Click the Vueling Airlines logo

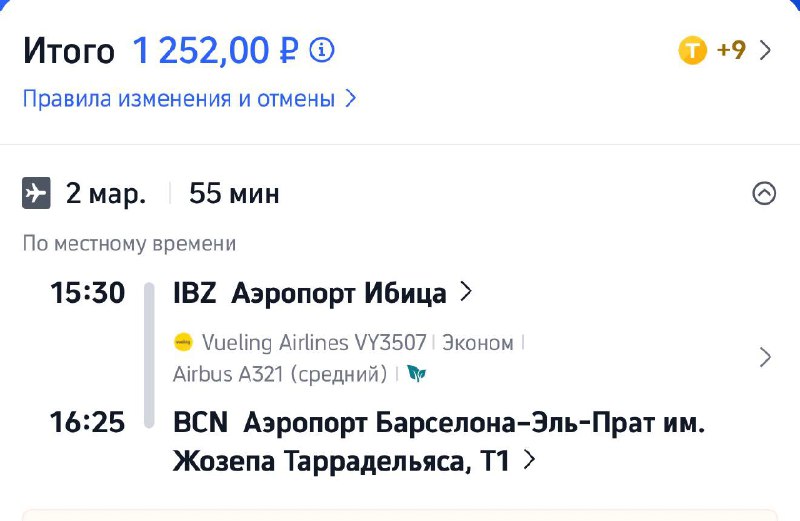pos(183,343)
